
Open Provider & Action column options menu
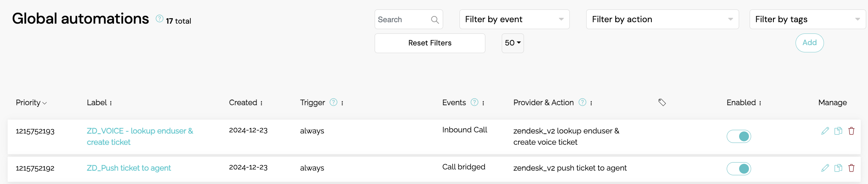point(591,103)
